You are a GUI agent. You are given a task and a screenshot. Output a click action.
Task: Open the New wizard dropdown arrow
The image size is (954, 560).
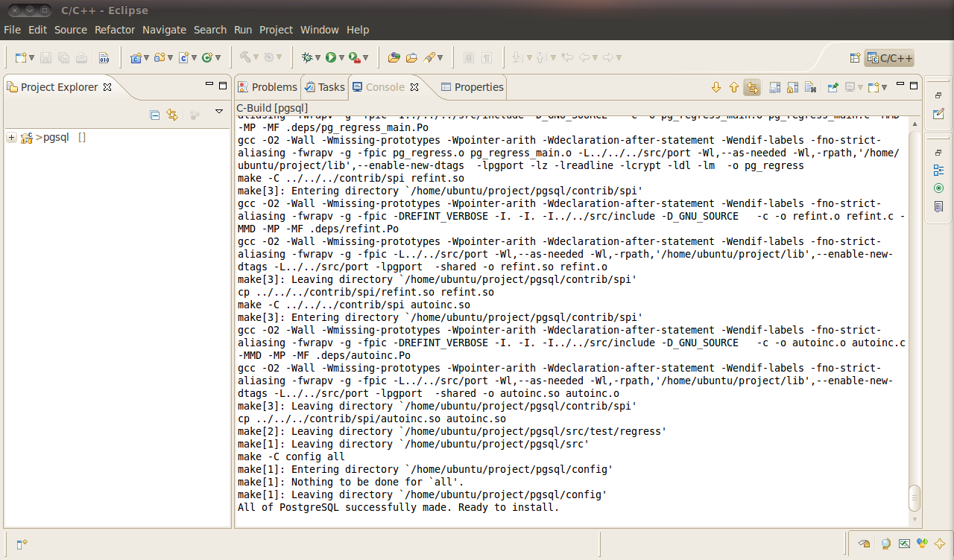[32, 57]
